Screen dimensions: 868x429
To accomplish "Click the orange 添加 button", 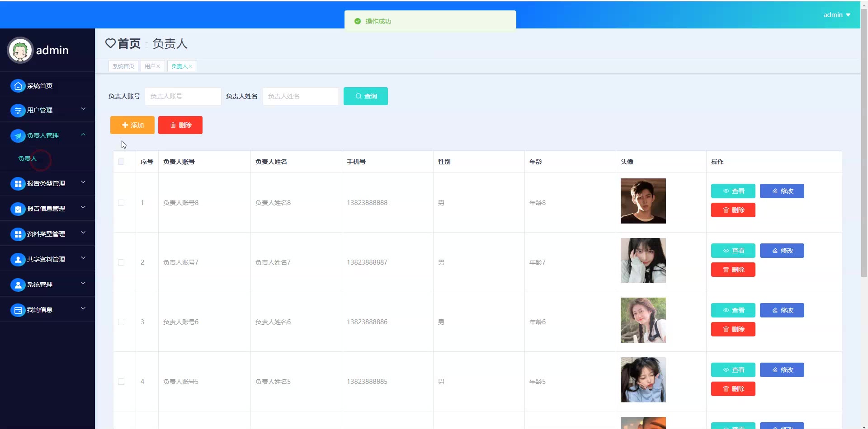I will pyautogui.click(x=132, y=125).
